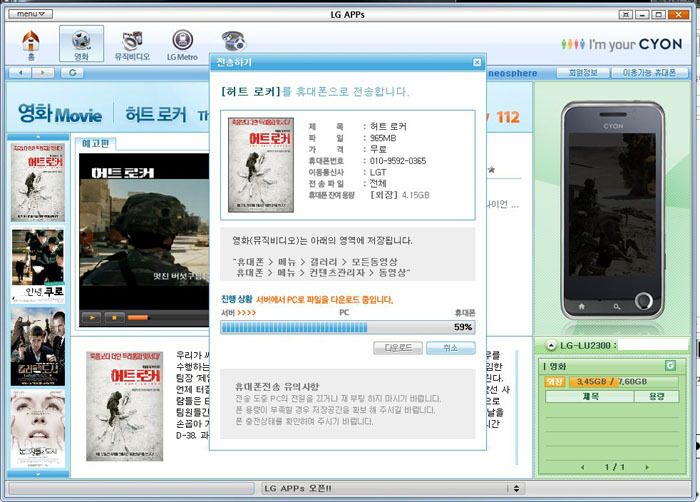Viewport: 700px width, 502px height.
Task: Maximize the LG APPs window
Action: [658, 14]
